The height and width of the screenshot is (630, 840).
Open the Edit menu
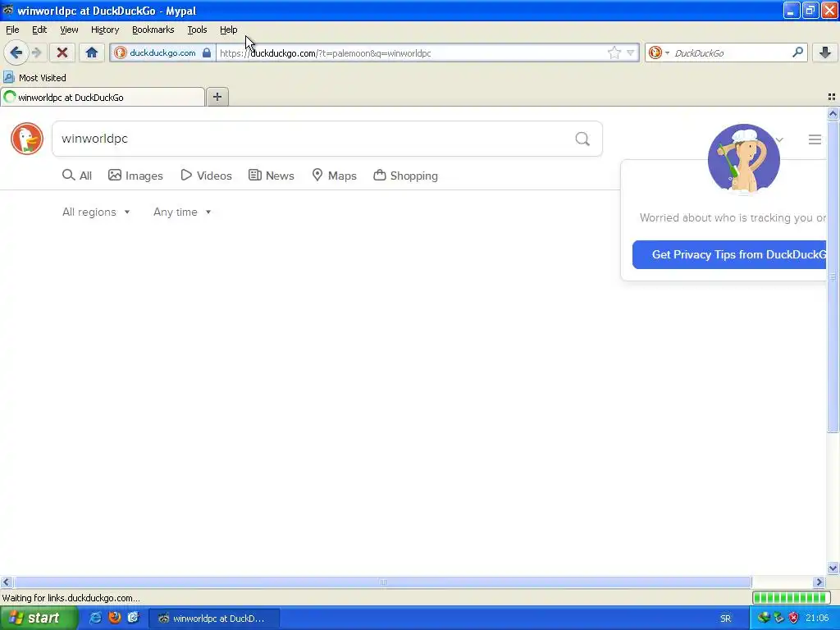pos(39,30)
